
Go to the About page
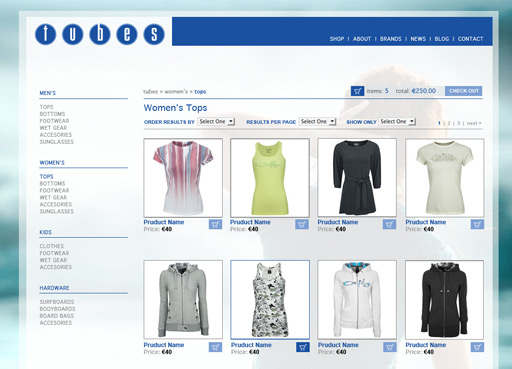(x=362, y=39)
